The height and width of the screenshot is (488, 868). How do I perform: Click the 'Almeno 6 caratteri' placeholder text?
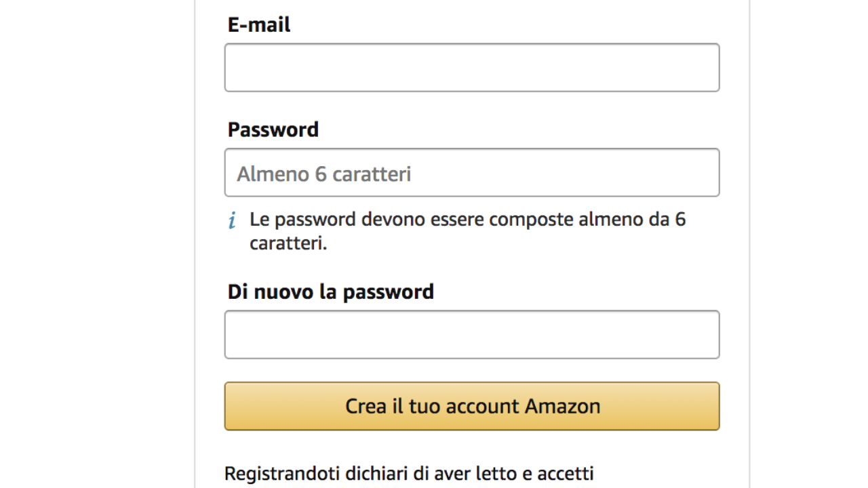(x=324, y=174)
